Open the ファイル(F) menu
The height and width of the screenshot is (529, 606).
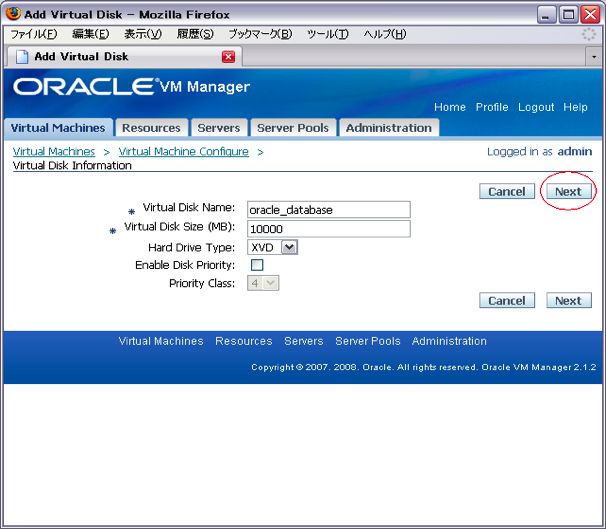(x=34, y=34)
